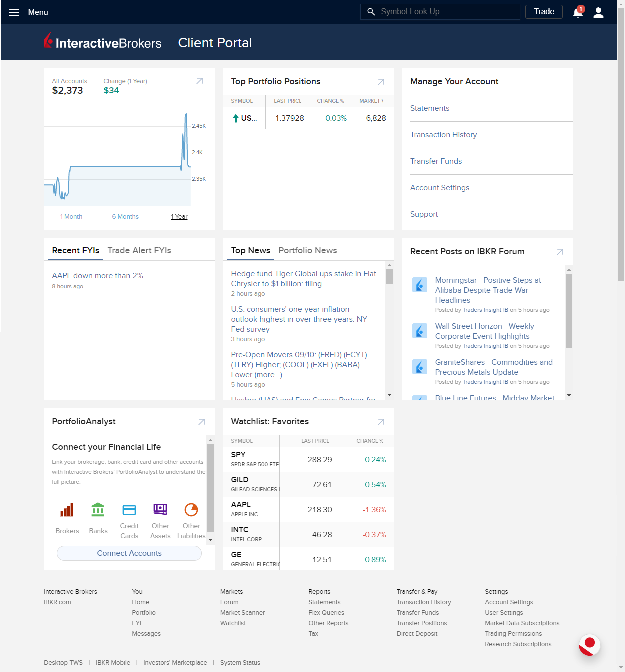Expand the Recent Posts on IBKR Forum panel
This screenshot has height=672, width=625.
pyautogui.click(x=560, y=252)
